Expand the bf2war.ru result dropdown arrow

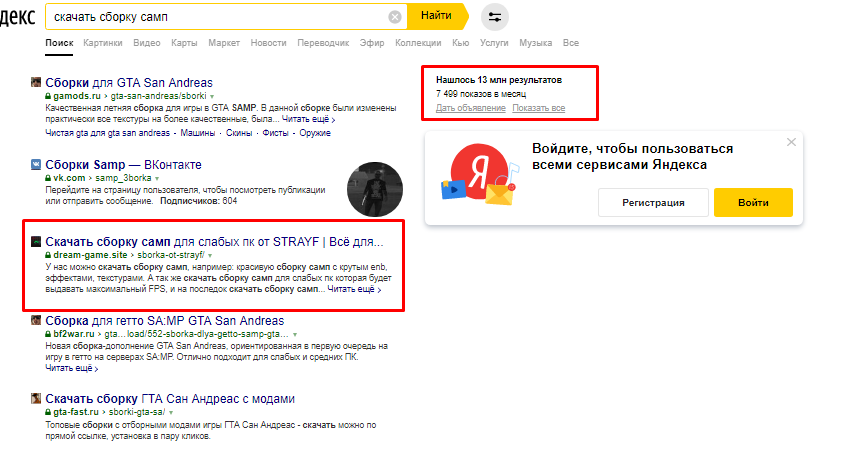coord(295,334)
